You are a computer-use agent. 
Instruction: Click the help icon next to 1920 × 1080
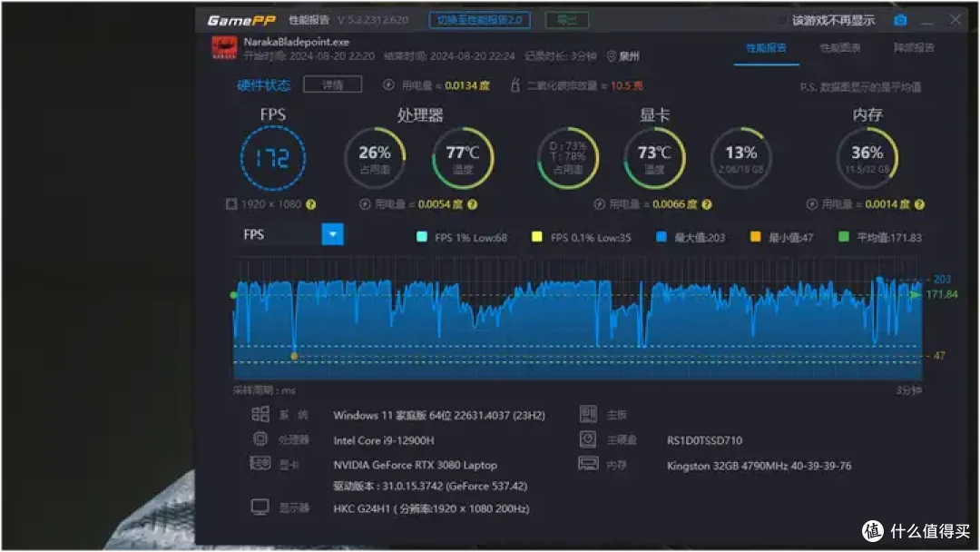click(x=310, y=204)
